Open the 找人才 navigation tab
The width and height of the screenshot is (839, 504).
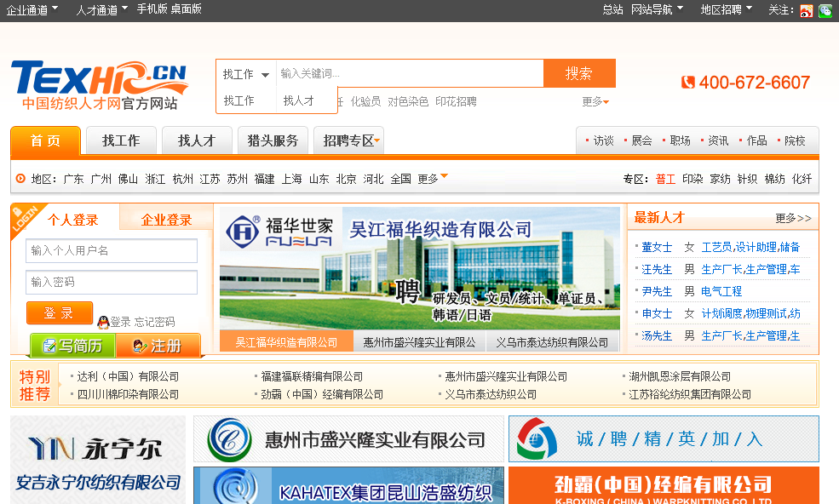coord(197,140)
